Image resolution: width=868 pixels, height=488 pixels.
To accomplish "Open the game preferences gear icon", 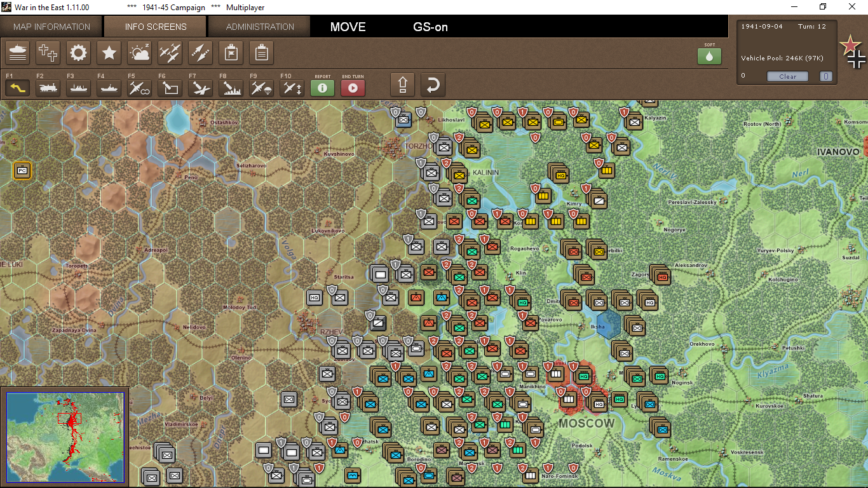I will 78,53.
